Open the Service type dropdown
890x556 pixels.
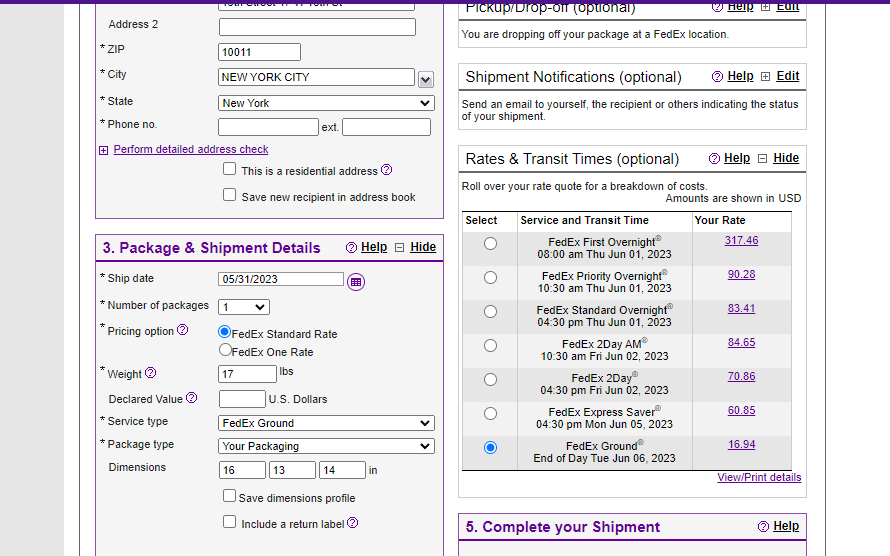tap(326, 423)
